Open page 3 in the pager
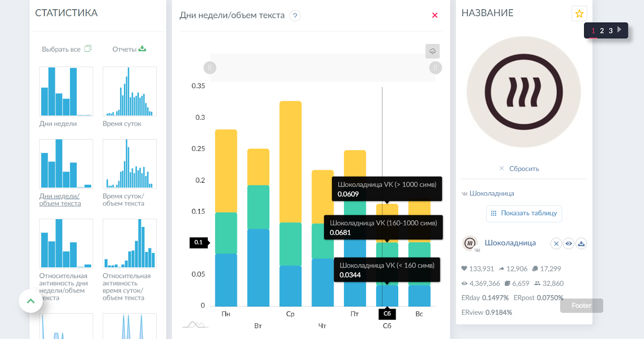This screenshot has height=339, width=644. [611, 31]
